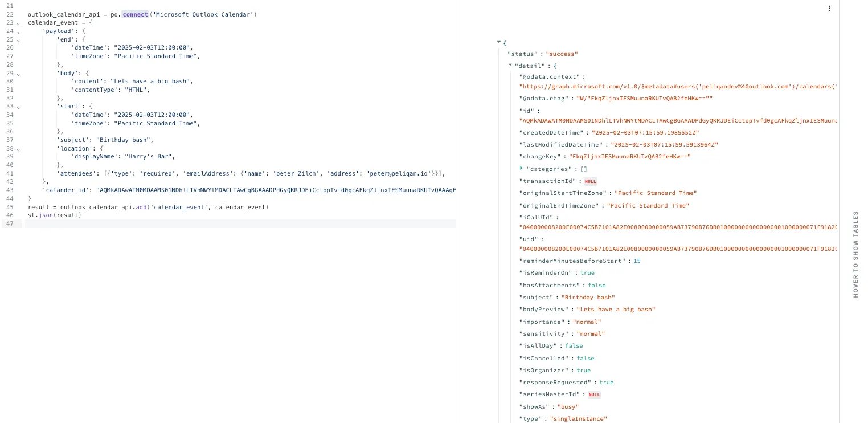Select the originalStartTimeZone value
Image resolution: width=868 pixels, height=423 pixels.
(656, 193)
